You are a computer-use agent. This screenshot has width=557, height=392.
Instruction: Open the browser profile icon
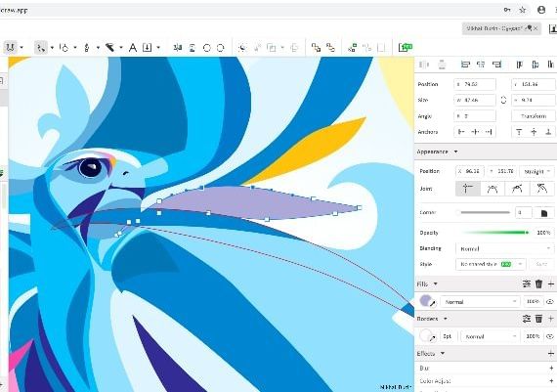(541, 10)
